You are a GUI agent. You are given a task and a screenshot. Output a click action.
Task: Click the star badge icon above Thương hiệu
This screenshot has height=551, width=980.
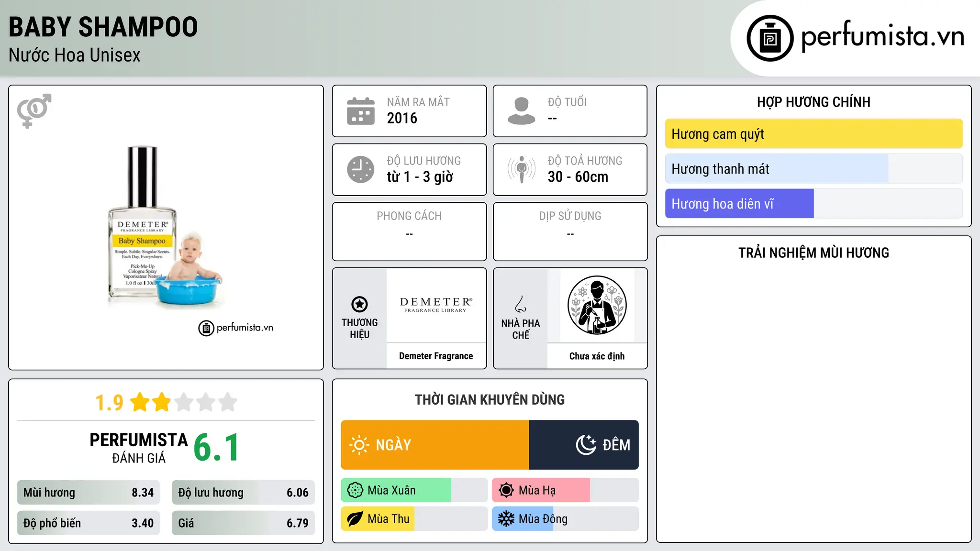pyautogui.click(x=359, y=304)
